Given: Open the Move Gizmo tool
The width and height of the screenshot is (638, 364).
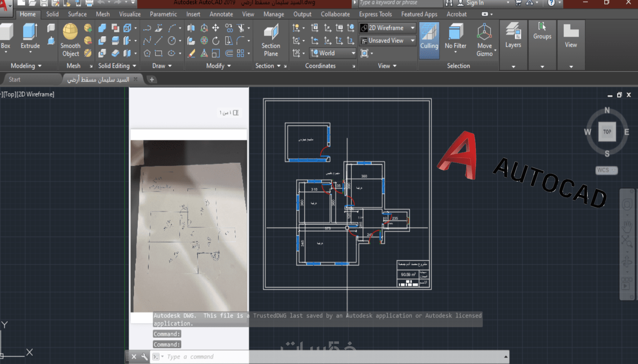Looking at the screenshot, I should click(x=485, y=40).
